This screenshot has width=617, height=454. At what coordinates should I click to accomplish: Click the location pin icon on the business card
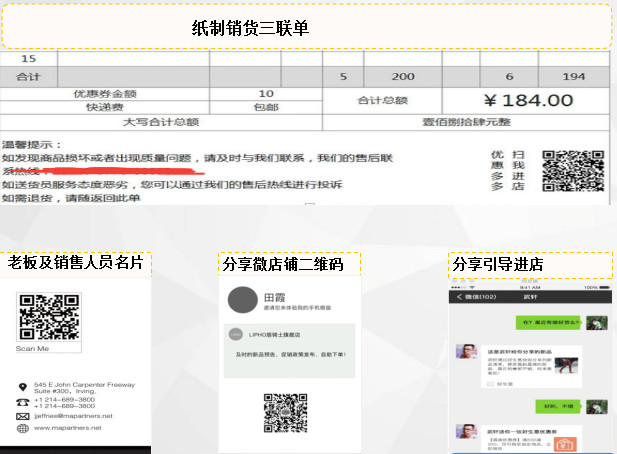click(x=23, y=387)
